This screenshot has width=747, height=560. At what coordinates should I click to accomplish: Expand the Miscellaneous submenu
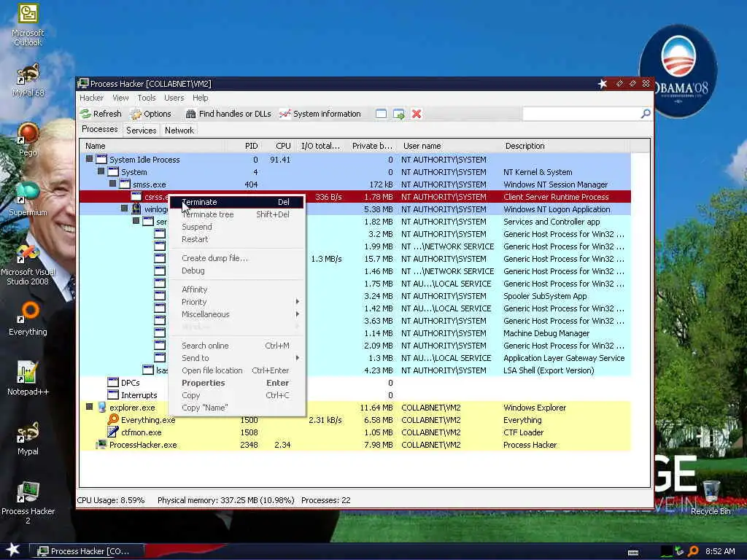tap(237, 314)
